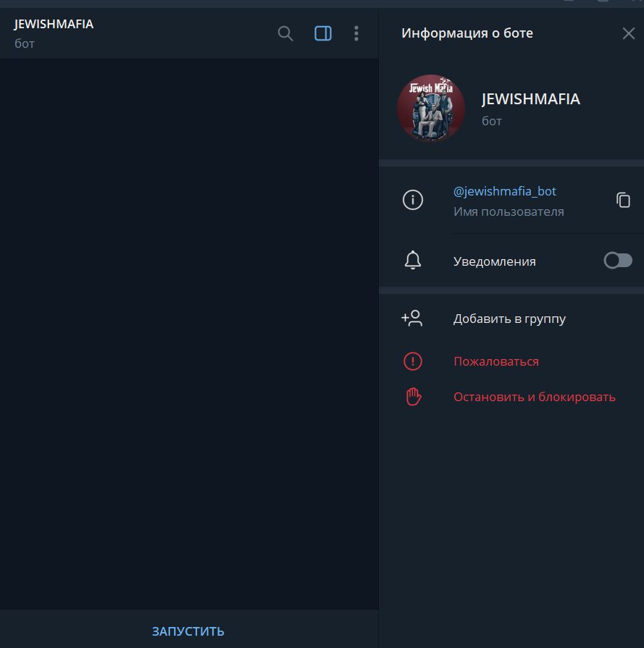Toggle the right info side panel icon

click(323, 33)
